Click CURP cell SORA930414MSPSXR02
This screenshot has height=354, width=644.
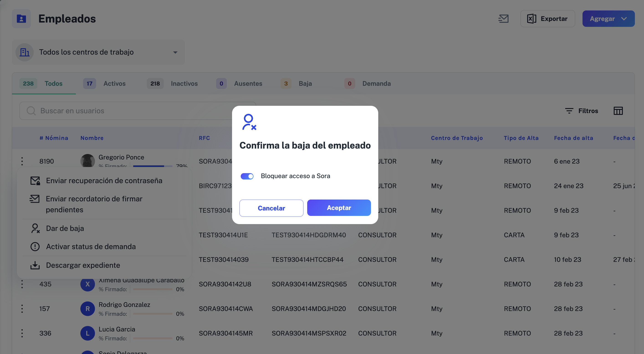309,333
